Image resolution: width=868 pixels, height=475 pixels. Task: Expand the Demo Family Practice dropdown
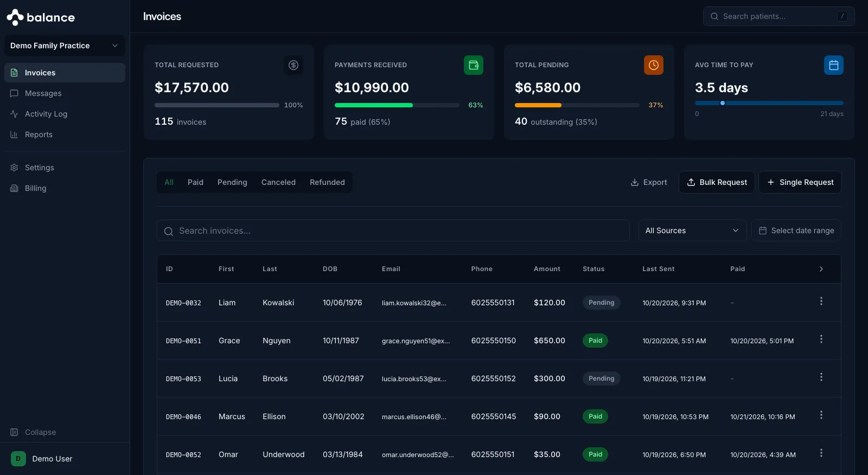[65, 46]
